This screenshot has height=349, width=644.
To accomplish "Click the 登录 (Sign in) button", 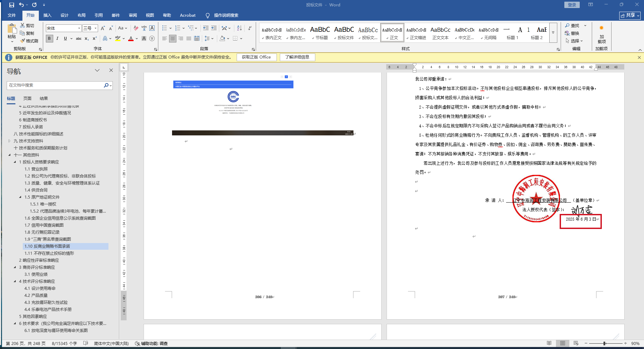I will coord(572,5).
